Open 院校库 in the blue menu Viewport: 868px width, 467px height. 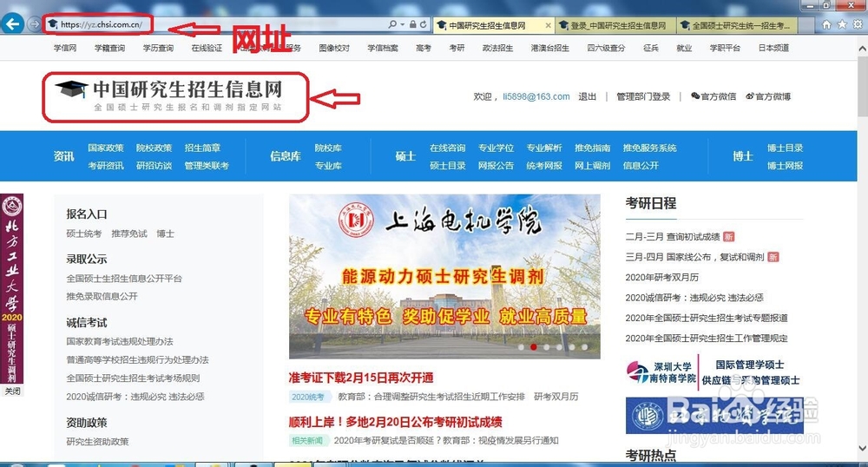(x=328, y=148)
